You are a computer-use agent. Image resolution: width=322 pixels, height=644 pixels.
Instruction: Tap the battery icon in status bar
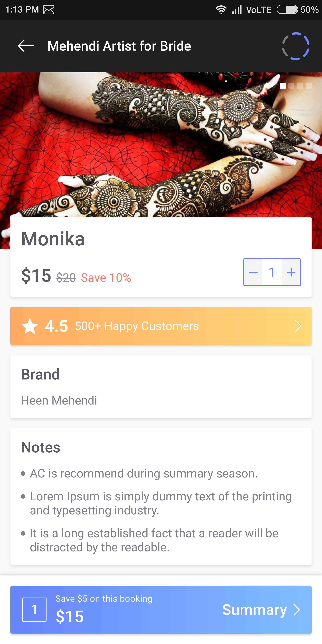coord(287,10)
